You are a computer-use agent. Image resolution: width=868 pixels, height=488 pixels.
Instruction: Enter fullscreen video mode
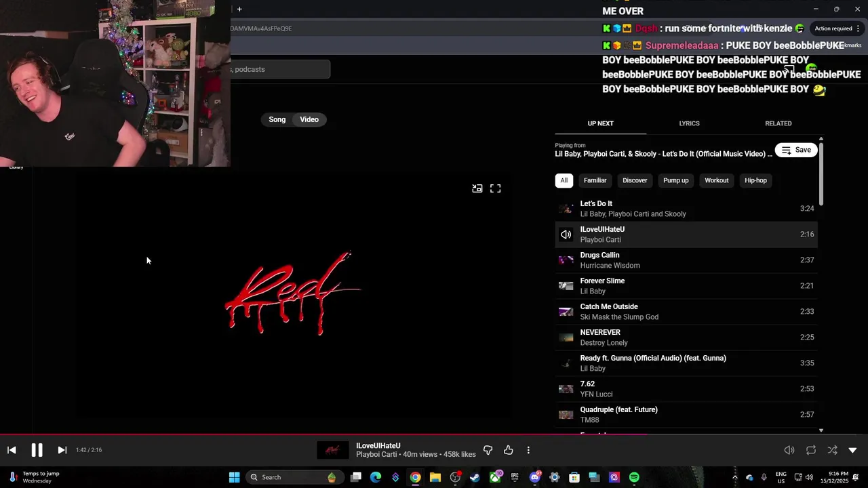coord(496,188)
